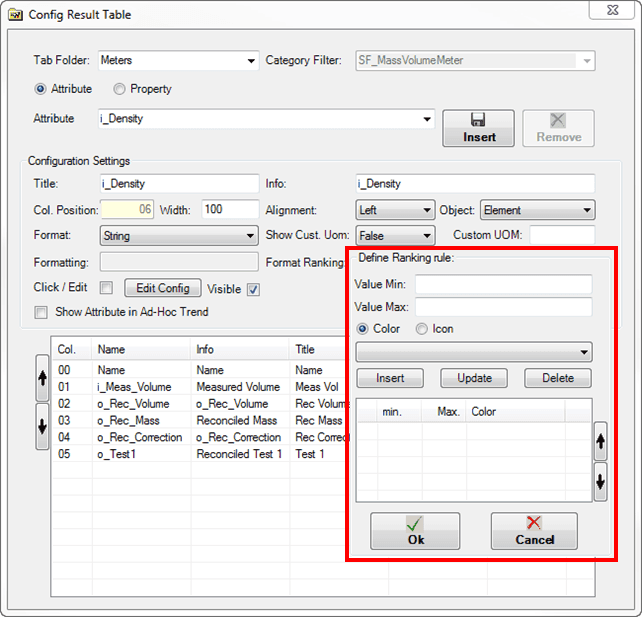Select the Attribute radio button
This screenshot has height=617, width=642.
point(40,89)
